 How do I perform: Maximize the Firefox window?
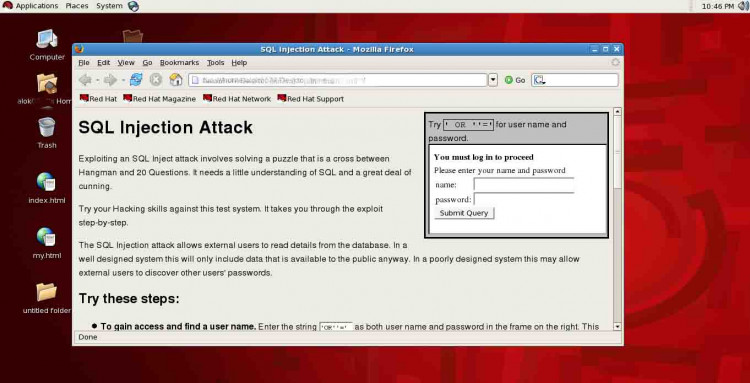(606, 49)
